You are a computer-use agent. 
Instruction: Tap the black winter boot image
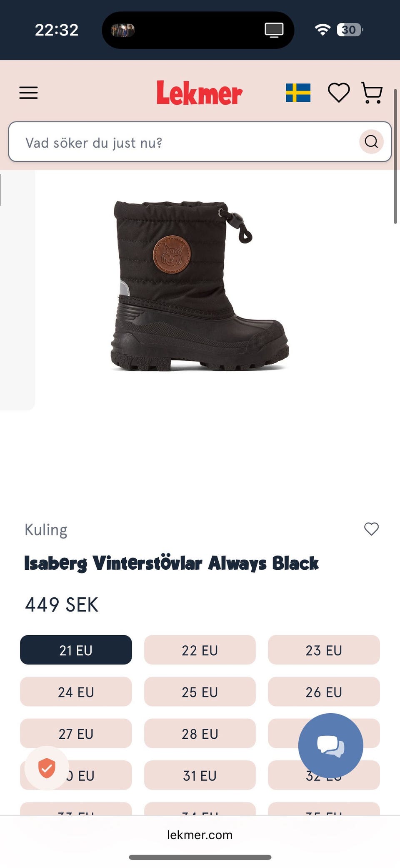(x=200, y=286)
